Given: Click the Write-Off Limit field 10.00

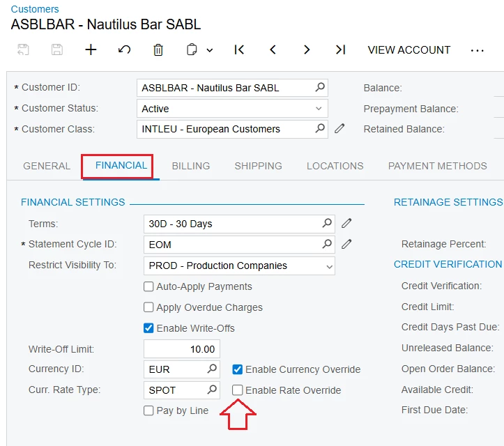Looking at the screenshot, I should (182, 349).
